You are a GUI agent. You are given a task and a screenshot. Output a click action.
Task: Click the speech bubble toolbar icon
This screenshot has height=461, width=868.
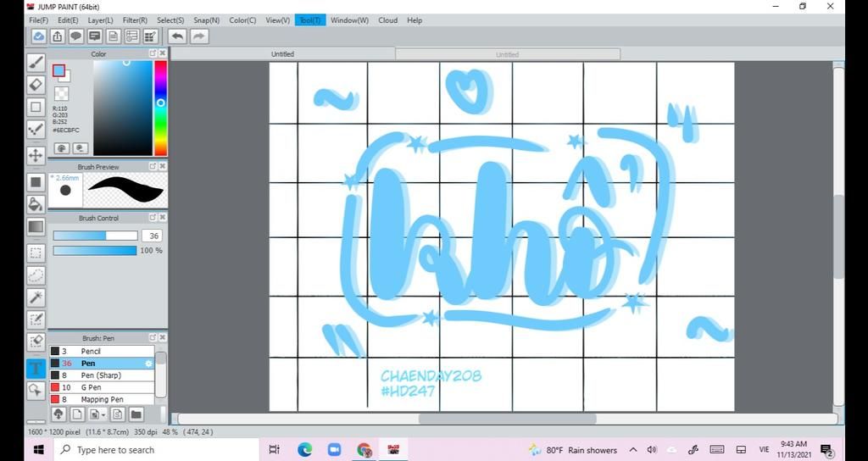75,36
